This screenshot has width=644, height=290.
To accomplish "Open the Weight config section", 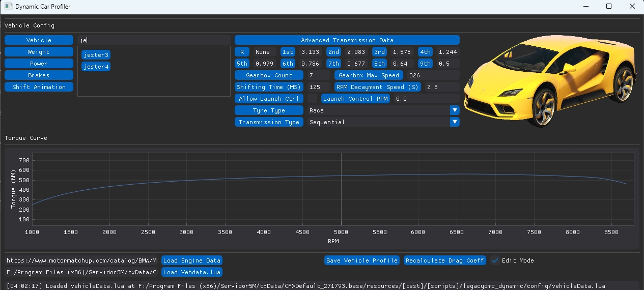I will [x=39, y=52].
